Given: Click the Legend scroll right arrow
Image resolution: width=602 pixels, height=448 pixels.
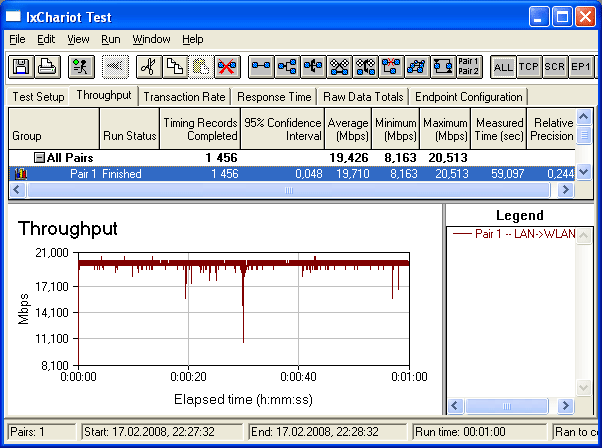Looking at the screenshot, I should pos(566,406).
